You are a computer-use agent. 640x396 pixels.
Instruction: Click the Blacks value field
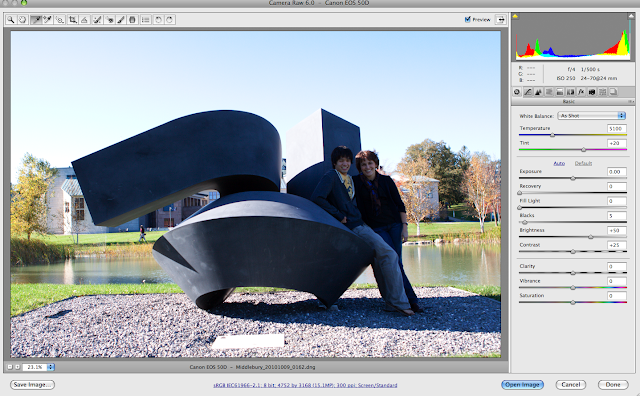617,216
